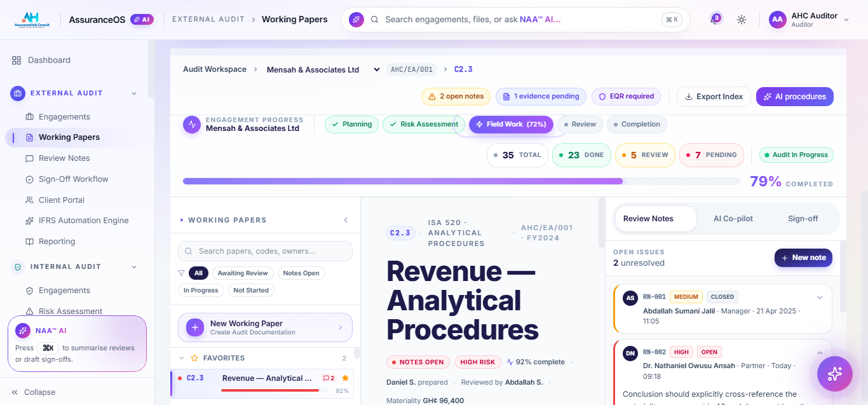Screen dimensions: 868x405
Task: Click the External Audit section icon
Action: click(x=18, y=93)
